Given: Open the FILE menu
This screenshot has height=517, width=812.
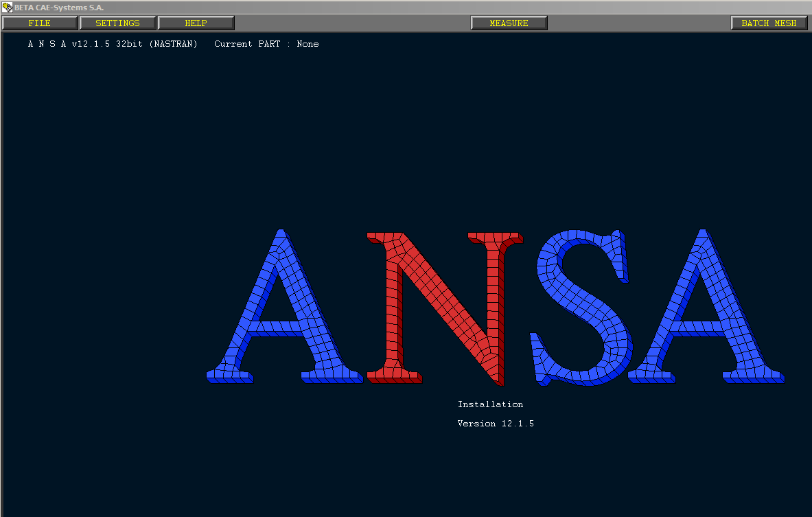Looking at the screenshot, I should coord(40,23).
